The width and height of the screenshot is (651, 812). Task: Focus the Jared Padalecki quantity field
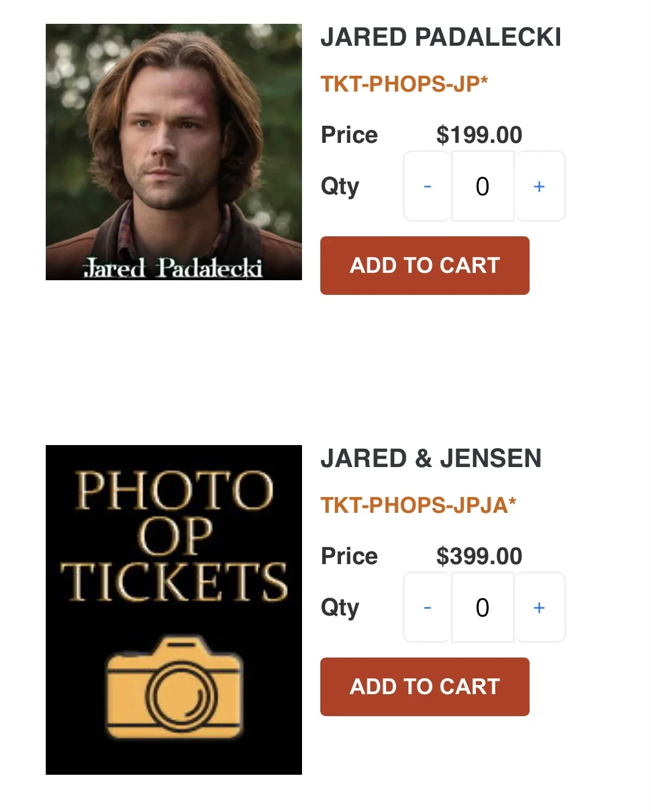pos(483,186)
